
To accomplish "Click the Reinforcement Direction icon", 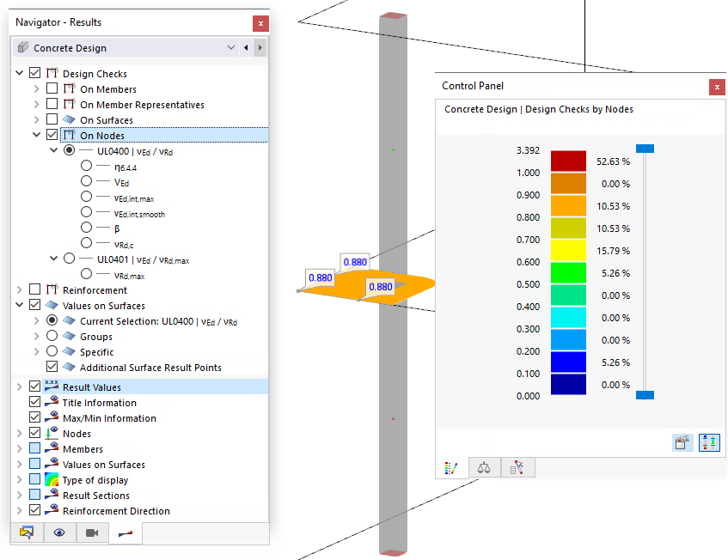I will pyautogui.click(x=52, y=510).
